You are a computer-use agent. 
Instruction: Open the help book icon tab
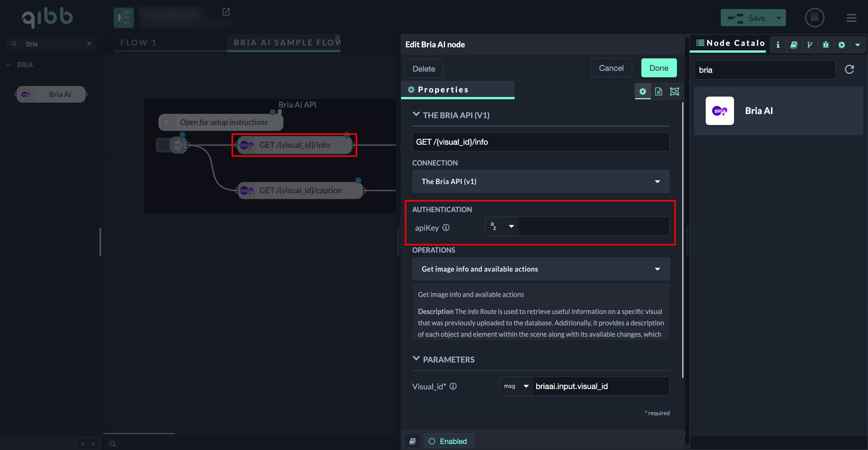pyautogui.click(x=794, y=45)
